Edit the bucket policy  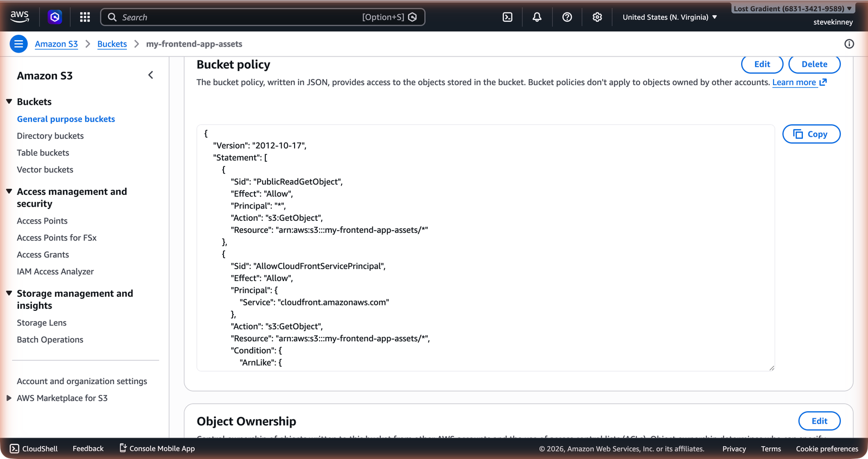click(x=762, y=64)
